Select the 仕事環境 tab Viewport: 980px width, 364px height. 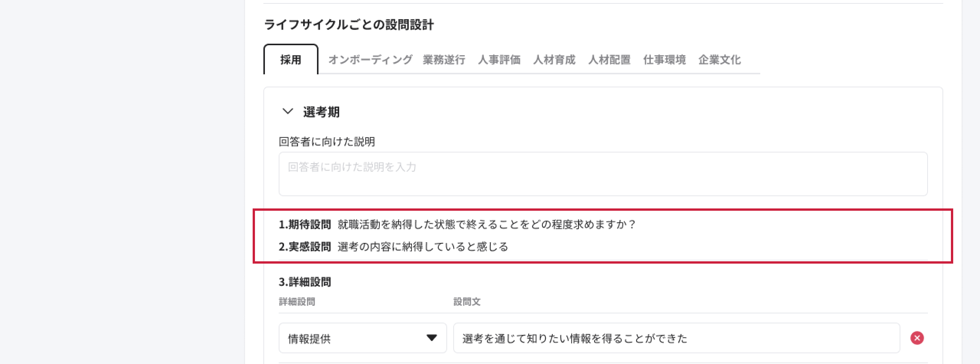(x=664, y=60)
